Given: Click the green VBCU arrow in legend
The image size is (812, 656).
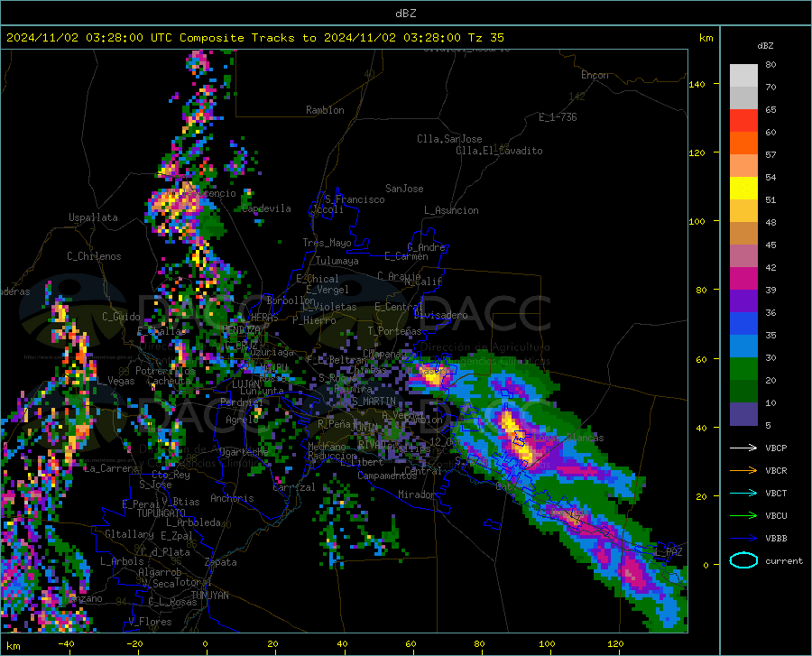Looking at the screenshot, I should (743, 516).
